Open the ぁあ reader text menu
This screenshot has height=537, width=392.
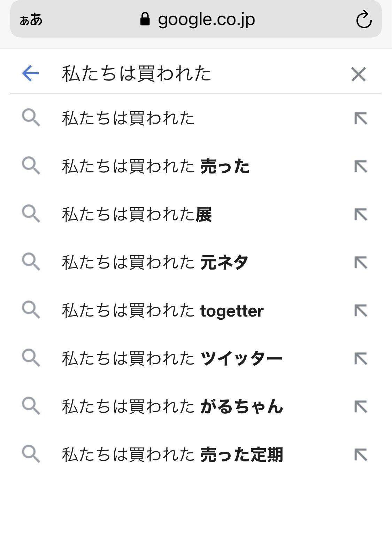pyautogui.click(x=31, y=20)
